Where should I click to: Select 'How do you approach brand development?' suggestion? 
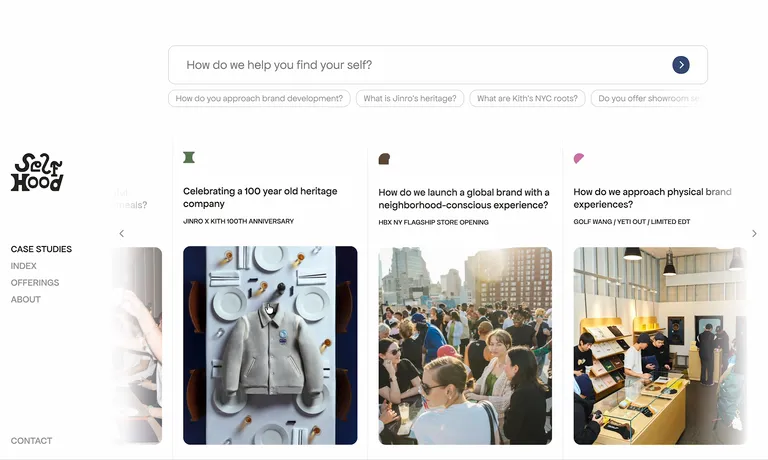[x=259, y=98]
